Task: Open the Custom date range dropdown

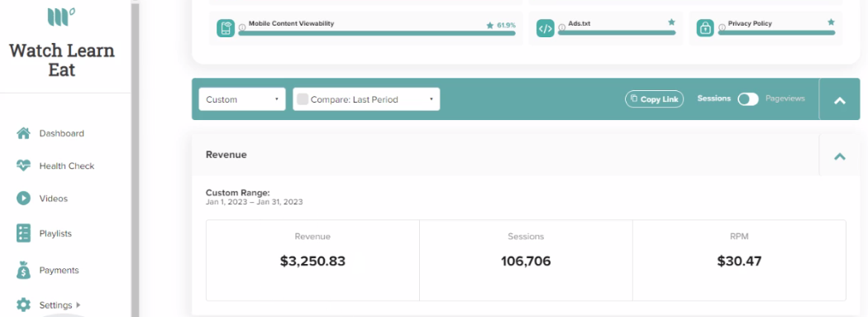Action: (x=242, y=99)
